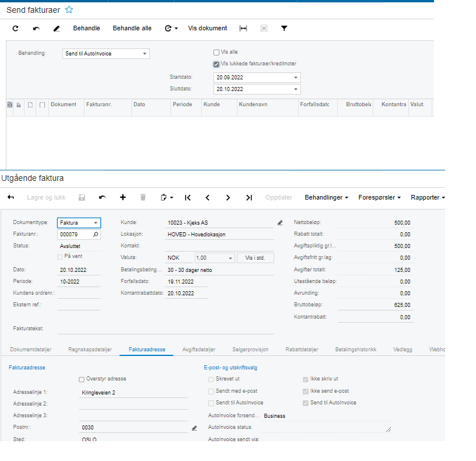
Task: Open the schedule dropdown icon next to Behandle alle
Action: click(171, 28)
